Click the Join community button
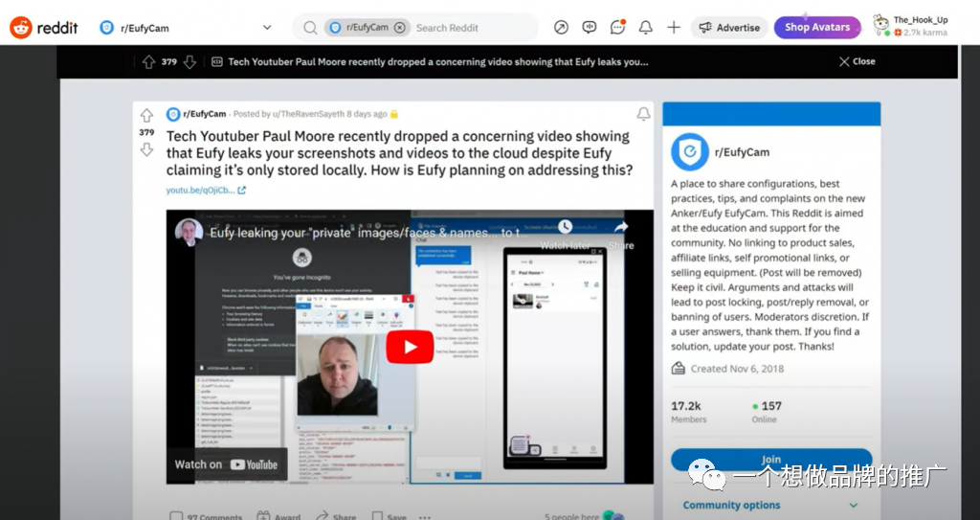The image size is (980, 520). pyautogui.click(x=771, y=460)
